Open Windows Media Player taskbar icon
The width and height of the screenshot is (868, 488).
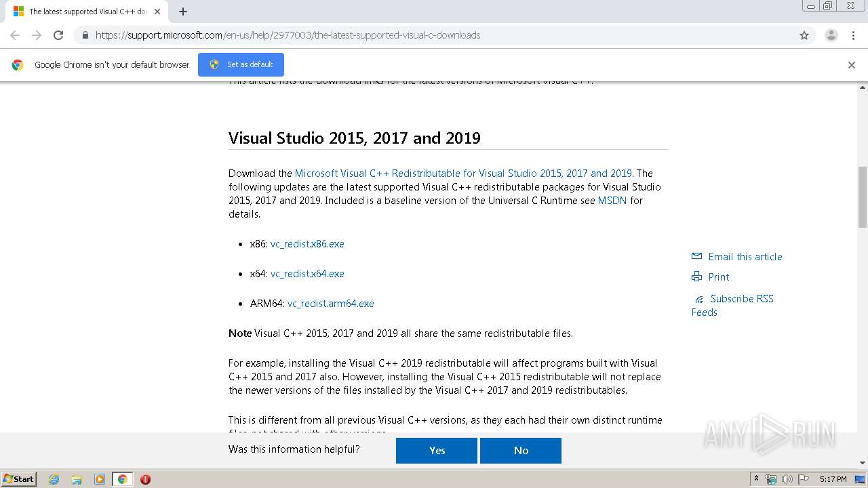pos(100,479)
